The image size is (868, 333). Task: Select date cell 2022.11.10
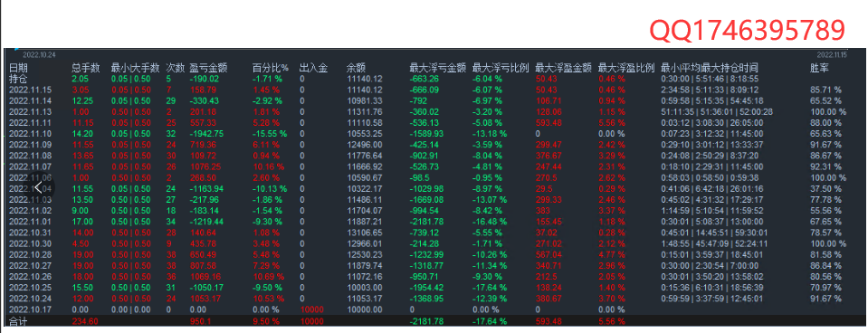31,134
